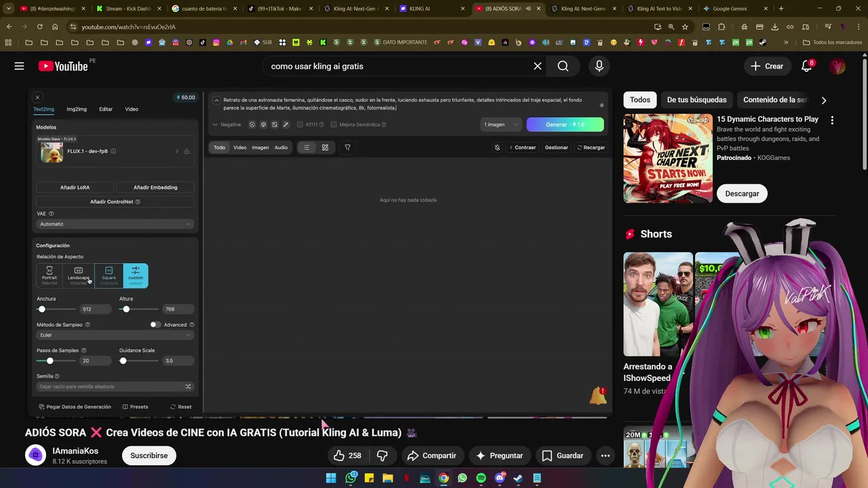The image size is (868, 488).
Task: Collapse the prompt box with the chevron-up icon
Action: point(216,100)
